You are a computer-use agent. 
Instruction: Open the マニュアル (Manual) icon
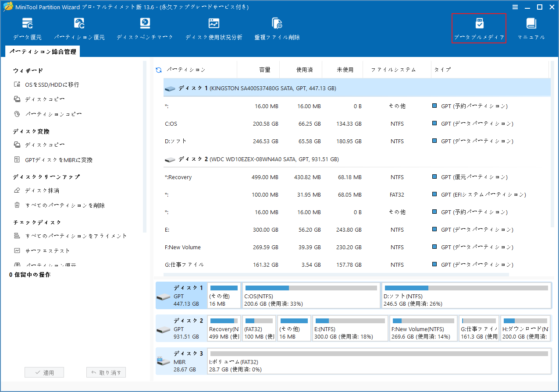click(531, 29)
